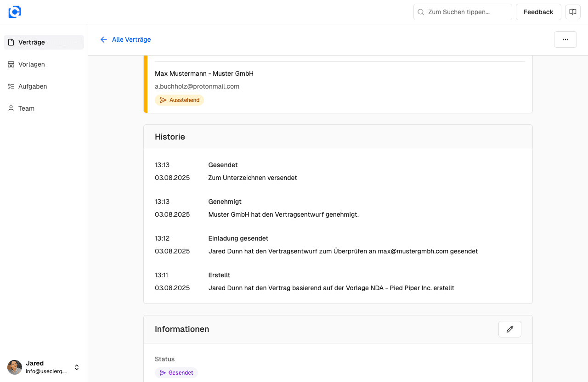The height and width of the screenshot is (382, 588).
Task: Click the Team person icon
Action: click(x=11, y=108)
